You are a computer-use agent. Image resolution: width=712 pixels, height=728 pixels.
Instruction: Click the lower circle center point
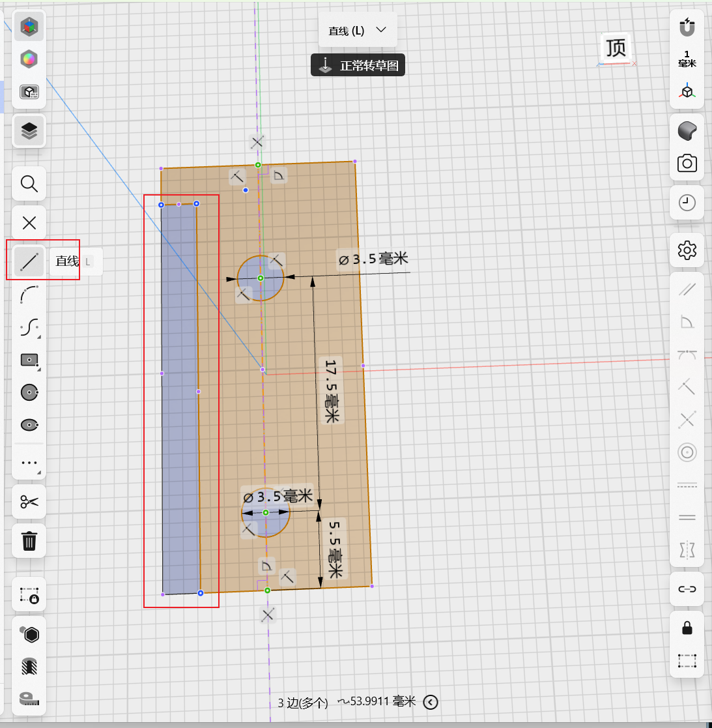(x=266, y=512)
